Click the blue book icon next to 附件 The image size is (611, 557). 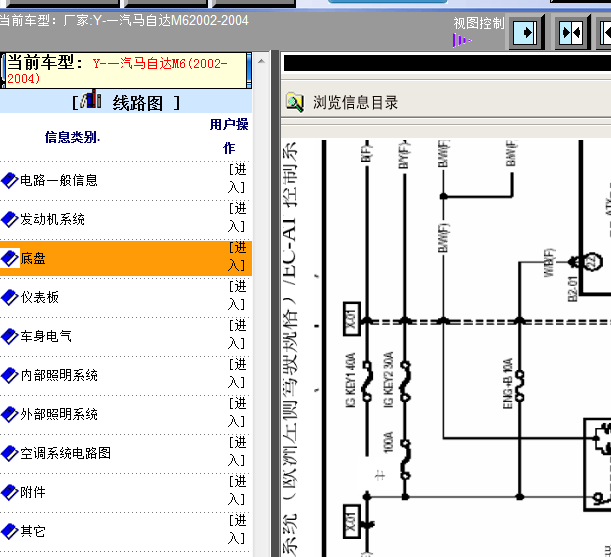point(10,492)
